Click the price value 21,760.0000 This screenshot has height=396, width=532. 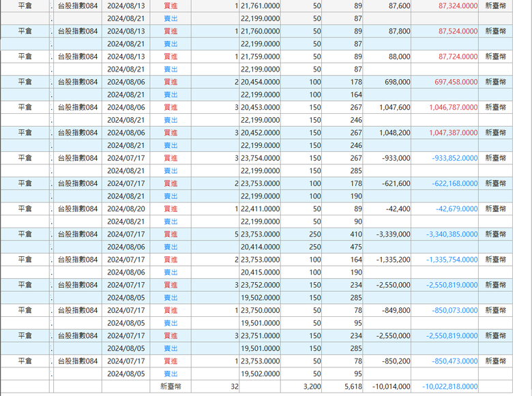coord(261,31)
